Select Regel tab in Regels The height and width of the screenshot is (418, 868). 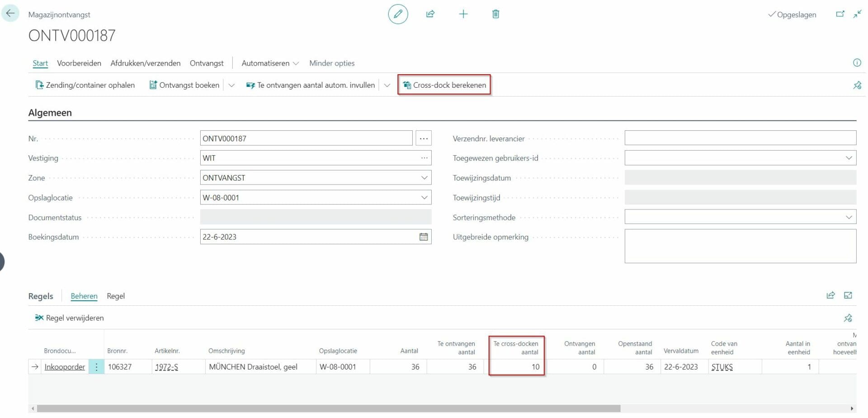(116, 296)
